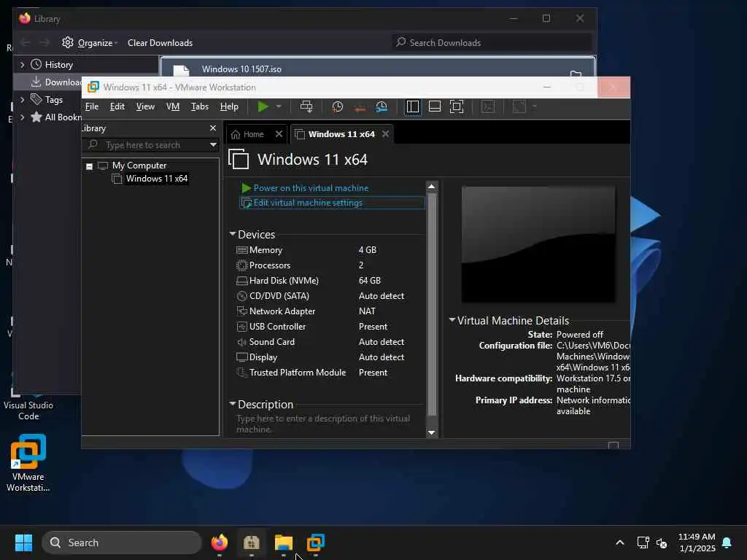Image resolution: width=747 pixels, height=560 pixels.
Task: Open the VMware Workstation desktop shortcut
Action: pyautogui.click(x=28, y=463)
